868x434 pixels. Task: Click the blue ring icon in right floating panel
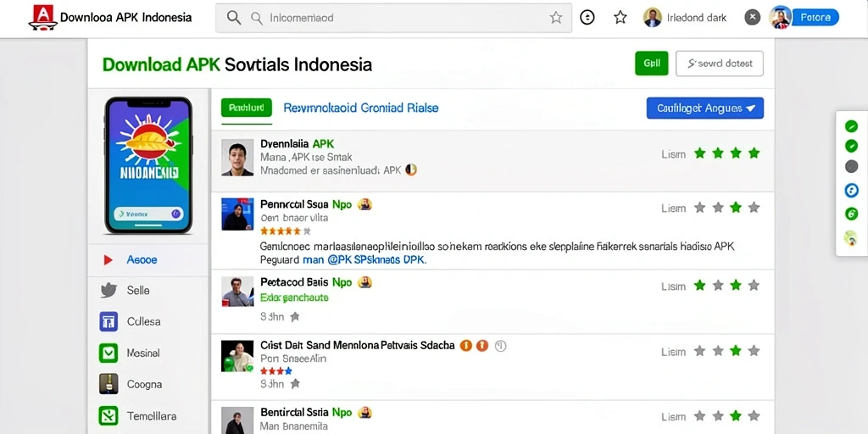[x=851, y=191]
